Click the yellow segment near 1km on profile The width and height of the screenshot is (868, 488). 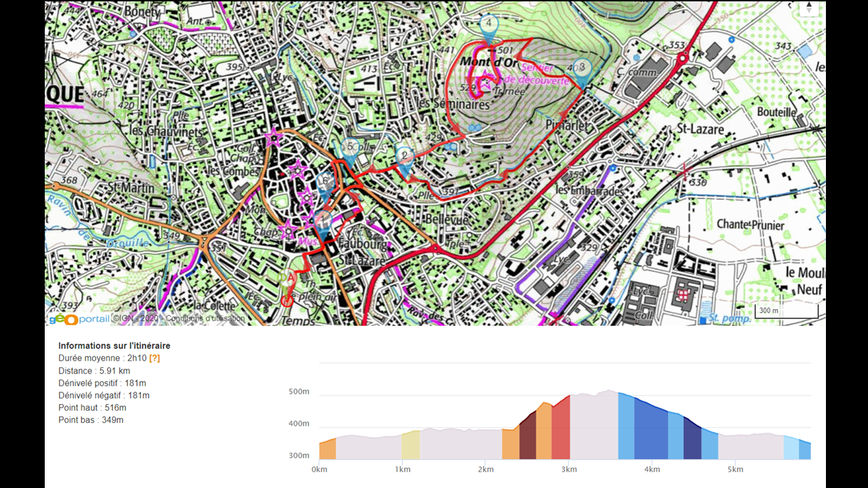tap(410, 445)
